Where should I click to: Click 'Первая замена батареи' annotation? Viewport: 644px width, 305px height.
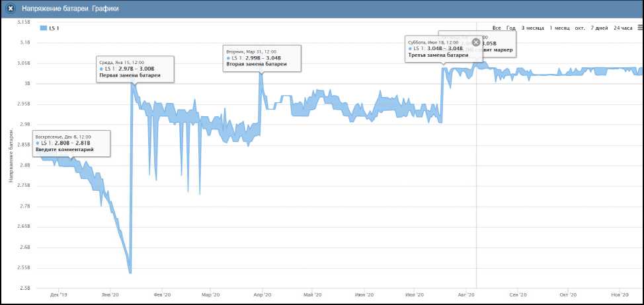click(130, 75)
